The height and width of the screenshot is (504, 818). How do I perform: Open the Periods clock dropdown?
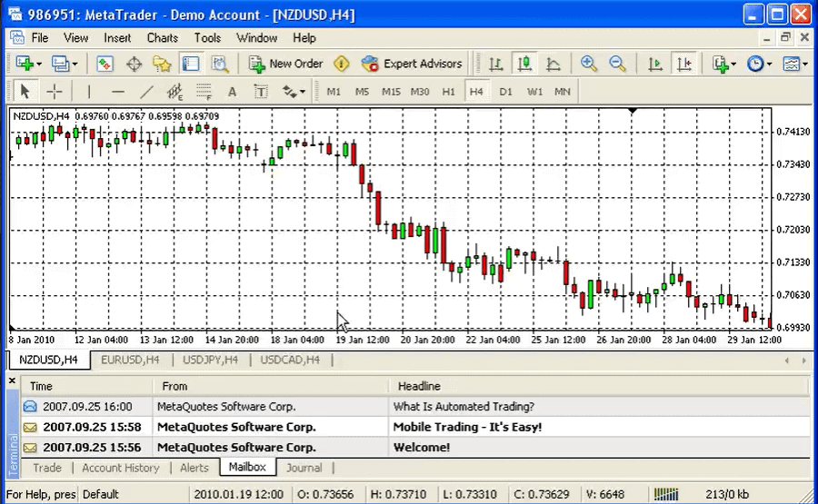(759, 64)
